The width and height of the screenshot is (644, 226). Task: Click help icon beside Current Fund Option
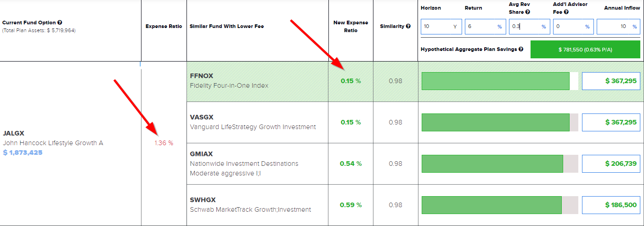click(60, 23)
